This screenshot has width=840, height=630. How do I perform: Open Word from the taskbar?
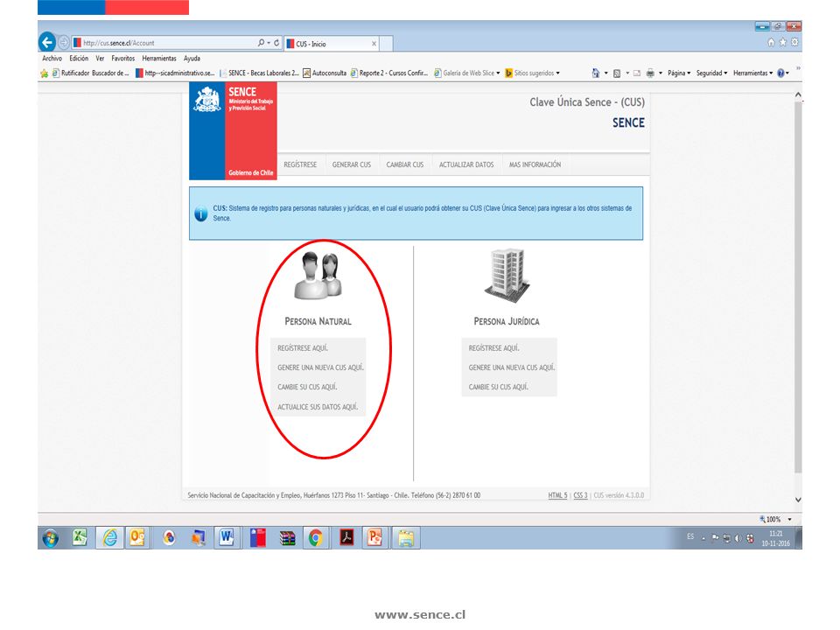[227, 537]
